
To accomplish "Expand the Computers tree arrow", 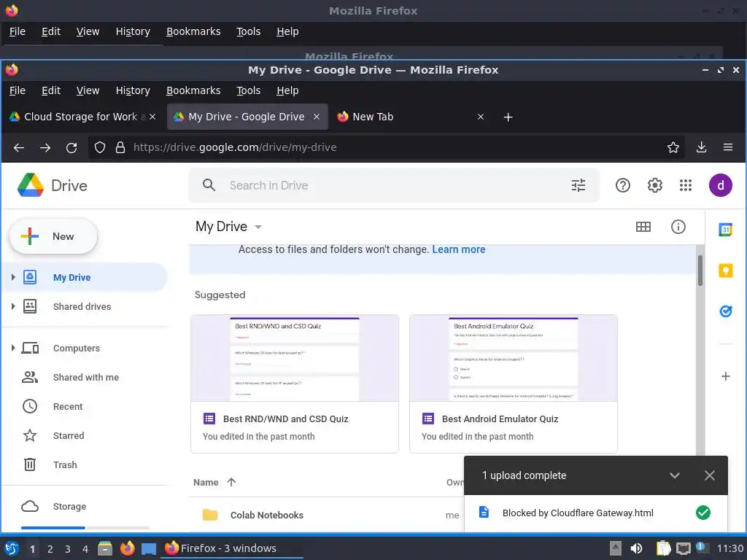I will [x=13, y=348].
